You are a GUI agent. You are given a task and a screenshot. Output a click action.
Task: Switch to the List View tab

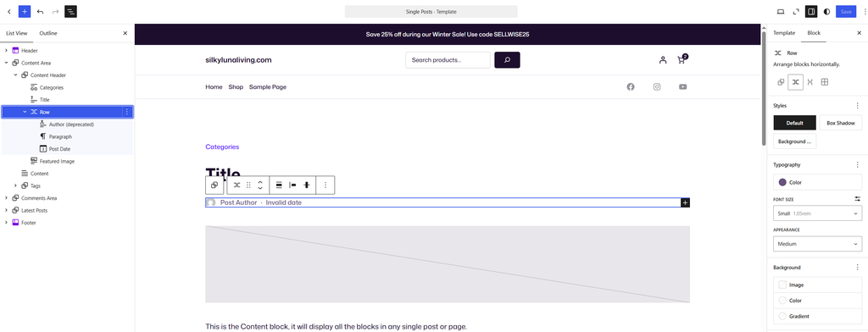[17, 33]
